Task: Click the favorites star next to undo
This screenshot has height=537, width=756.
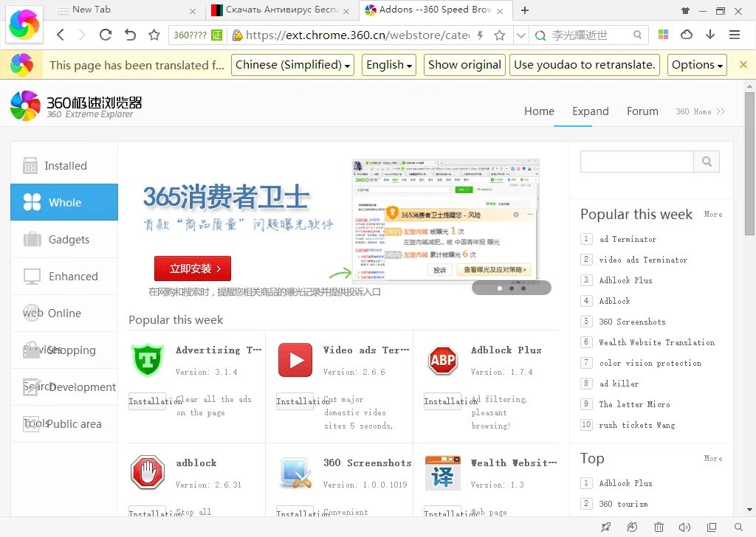Action: click(154, 35)
